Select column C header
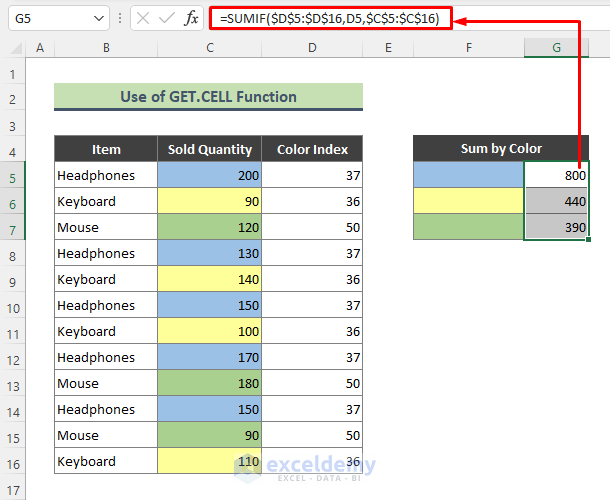 210,48
